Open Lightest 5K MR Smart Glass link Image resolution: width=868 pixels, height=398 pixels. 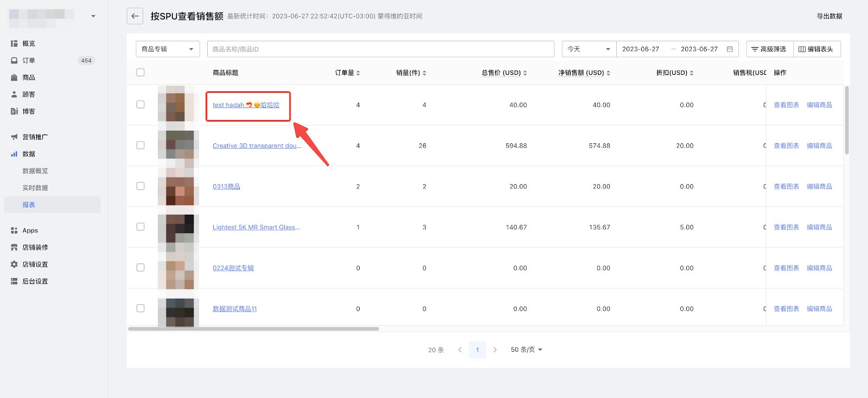pyautogui.click(x=256, y=227)
